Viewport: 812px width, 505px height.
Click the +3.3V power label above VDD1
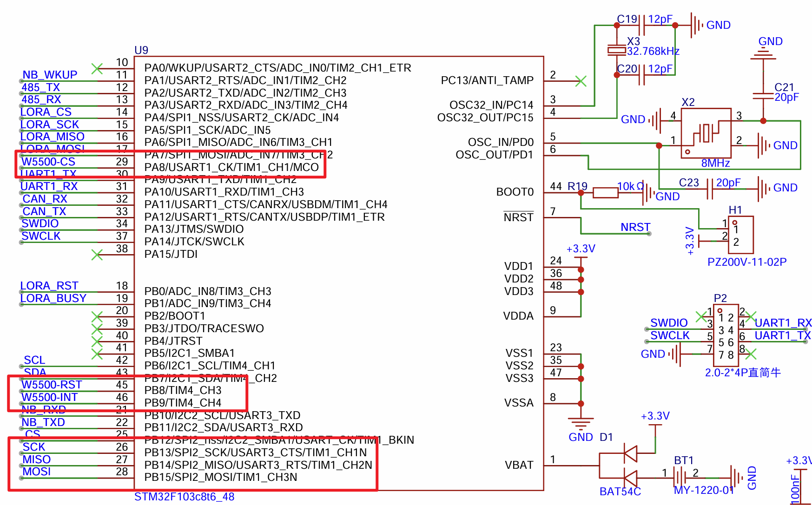(x=581, y=249)
